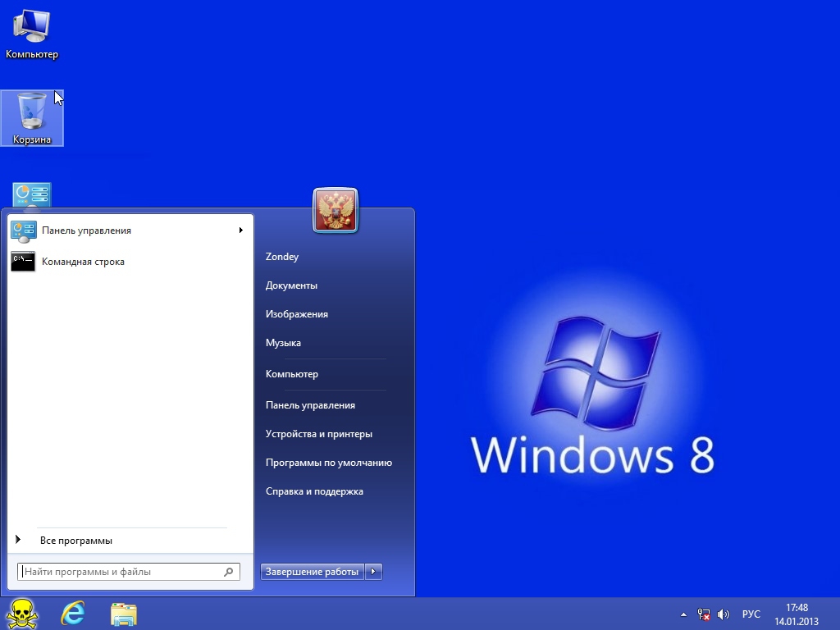The image size is (840, 630).
Task: Open shutdown options arrow next to Завершение работы
Action: (373, 572)
